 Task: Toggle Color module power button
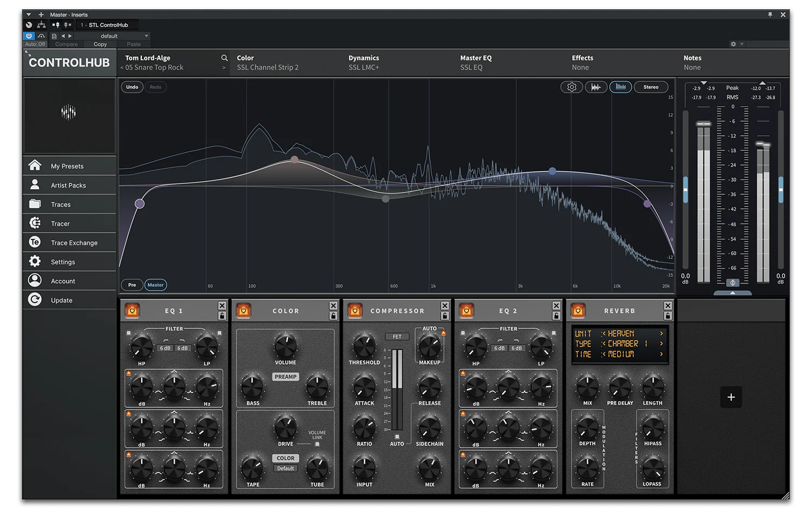pos(244,310)
